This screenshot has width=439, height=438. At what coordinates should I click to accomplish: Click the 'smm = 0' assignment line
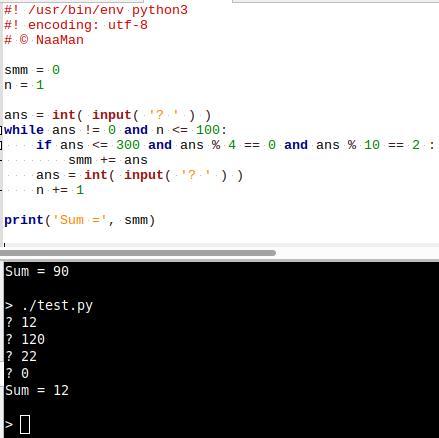[32, 70]
